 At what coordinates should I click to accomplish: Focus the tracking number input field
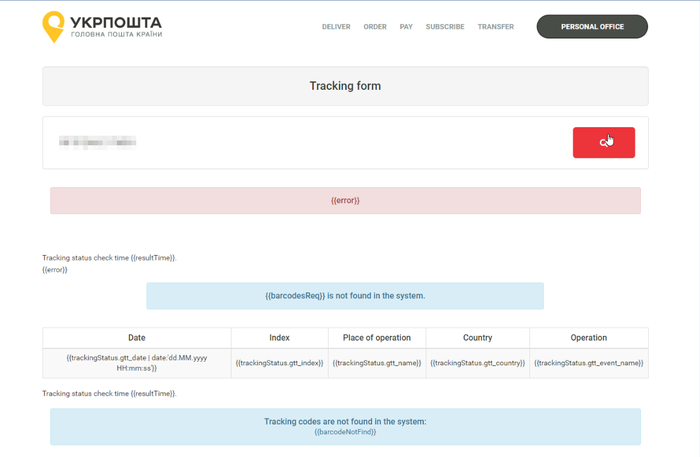coord(300,143)
